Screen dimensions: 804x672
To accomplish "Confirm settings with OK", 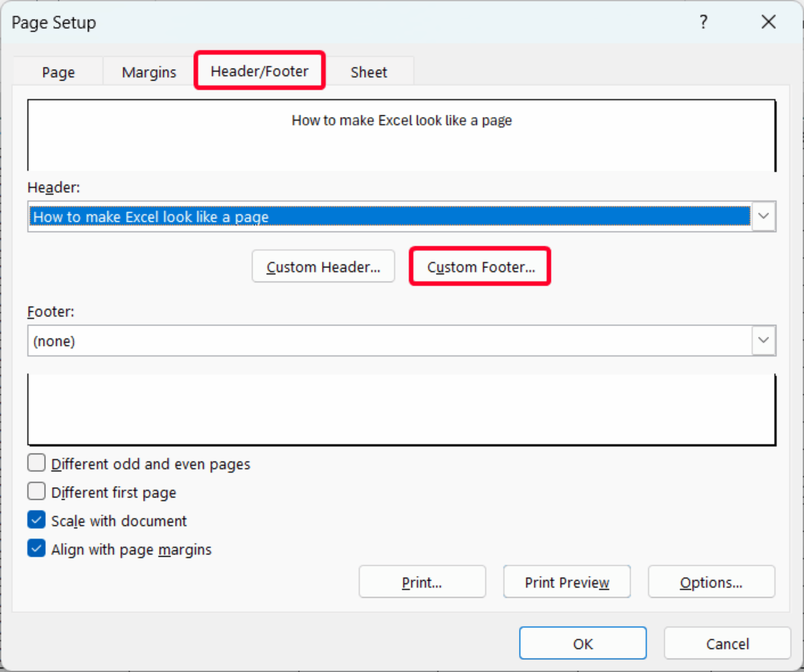I will coord(583,643).
